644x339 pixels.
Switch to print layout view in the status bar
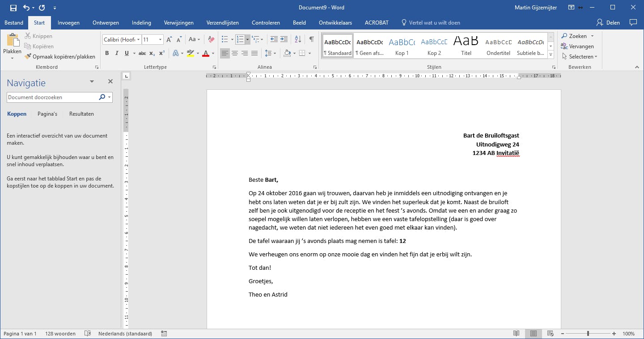click(x=534, y=334)
